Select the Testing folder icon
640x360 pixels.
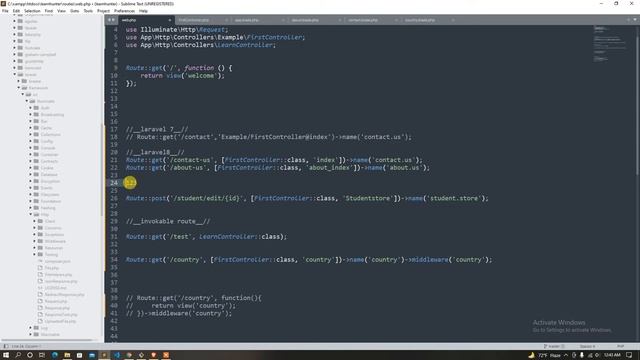[x=40, y=255]
